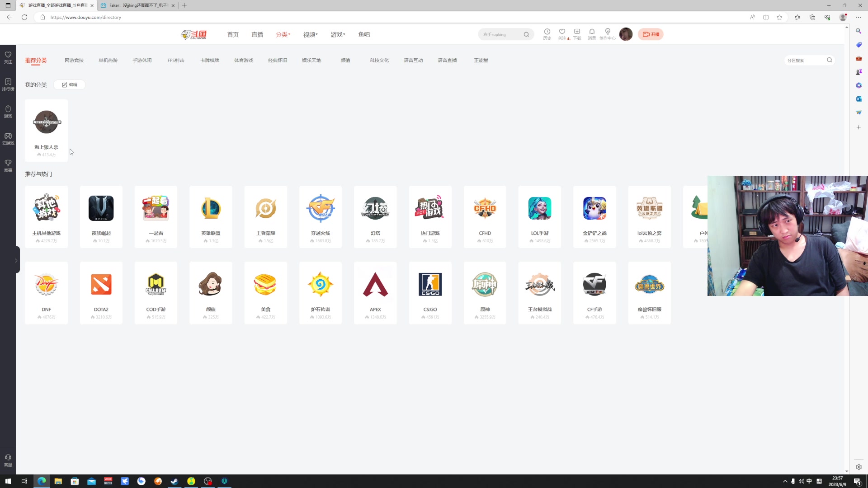Open the LOL手游 category card
This screenshot has height=488, width=868.
[540, 216]
